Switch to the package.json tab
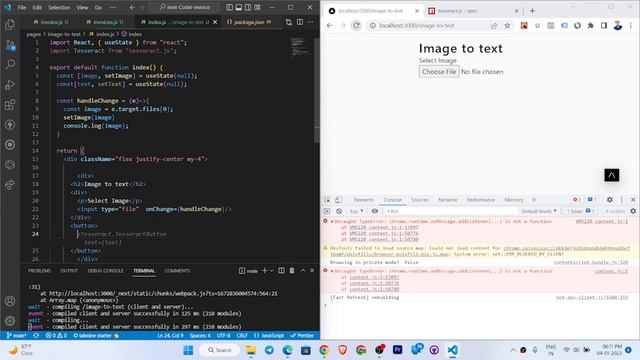640x360 pixels. 249,22
